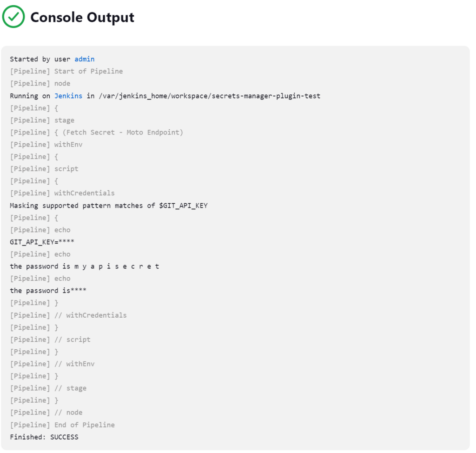Click the '// withEnv' closing log line
The image size is (476, 453).
[x=52, y=364]
